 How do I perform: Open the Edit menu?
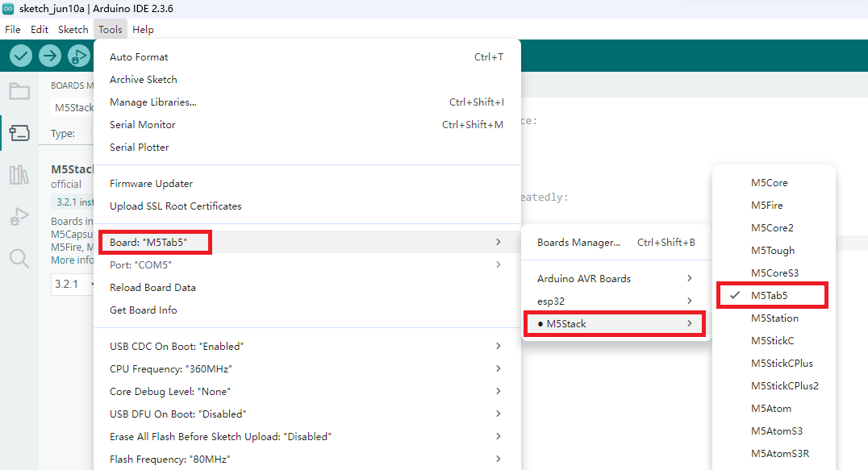[40, 29]
